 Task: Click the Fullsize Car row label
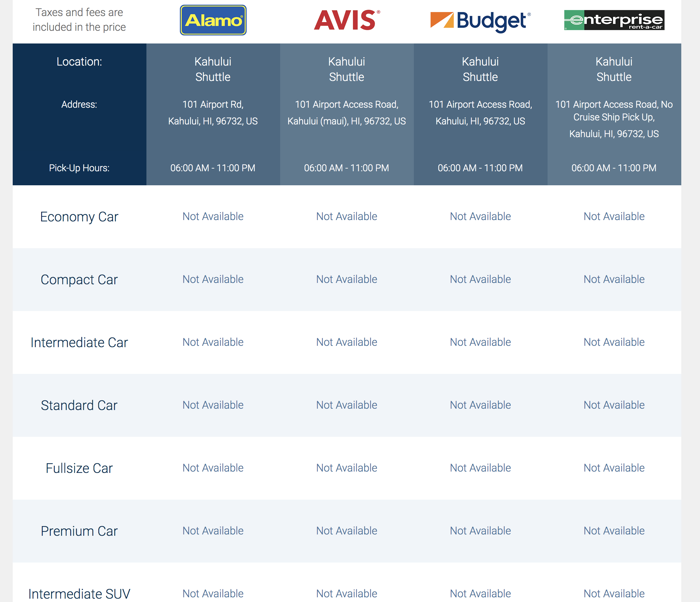(x=79, y=468)
